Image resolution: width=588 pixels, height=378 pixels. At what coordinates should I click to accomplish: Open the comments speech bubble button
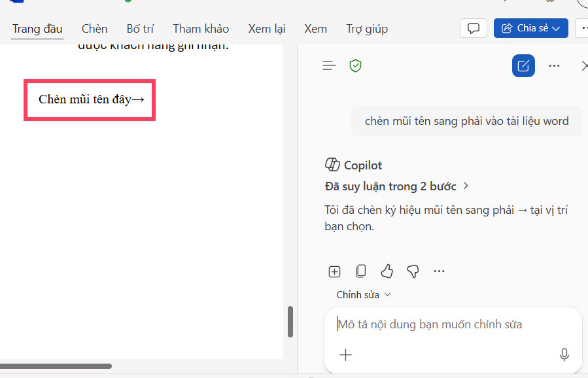(x=474, y=28)
